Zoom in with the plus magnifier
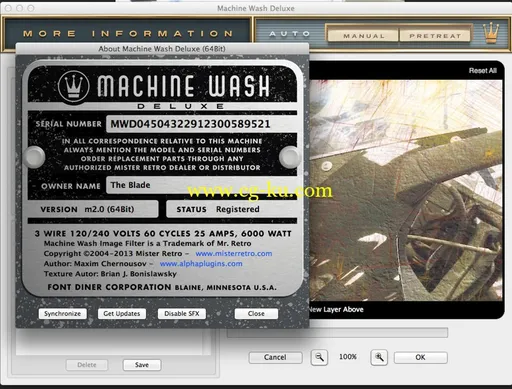Viewport: 512px width, 389px height. (379, 357)
